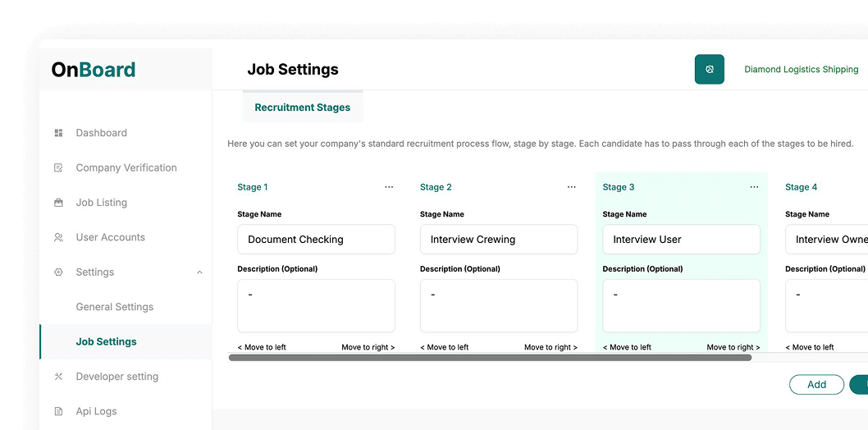Click the Api Logs document icon
Screen dimensions: 868x430
pyautogui.click(x=58, y=412)
